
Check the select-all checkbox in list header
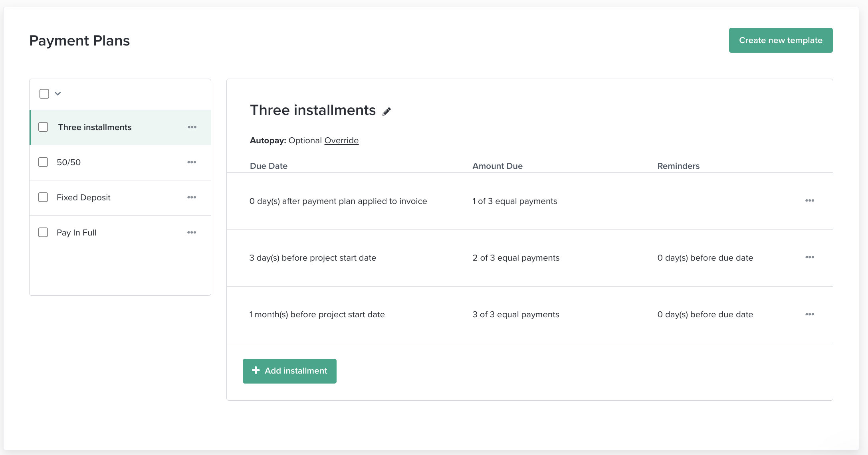(44, 94)
